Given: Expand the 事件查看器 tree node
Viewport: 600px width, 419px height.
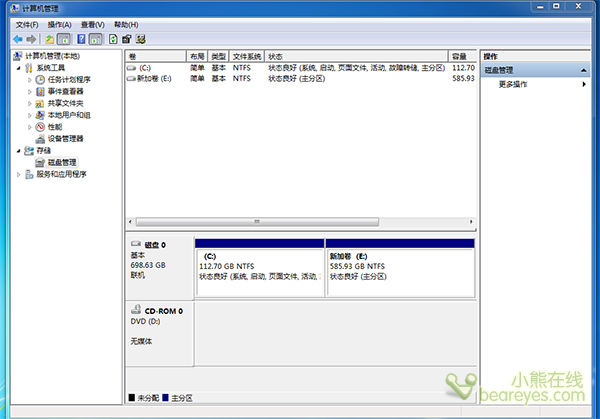Looking at the screenshot, I should pos(28,91).
